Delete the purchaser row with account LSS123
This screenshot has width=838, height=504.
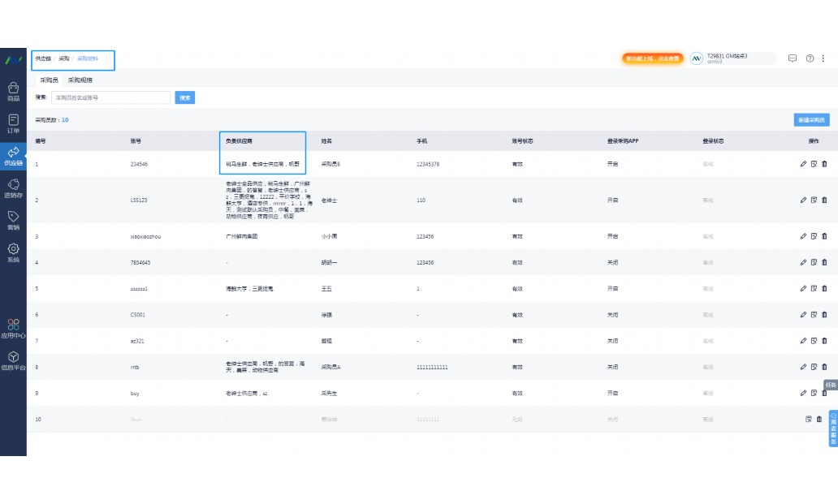coord(824,200)
